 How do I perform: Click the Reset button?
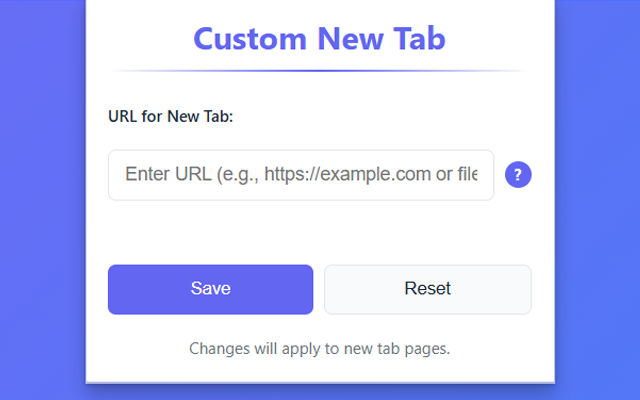(x=427, y=289)
